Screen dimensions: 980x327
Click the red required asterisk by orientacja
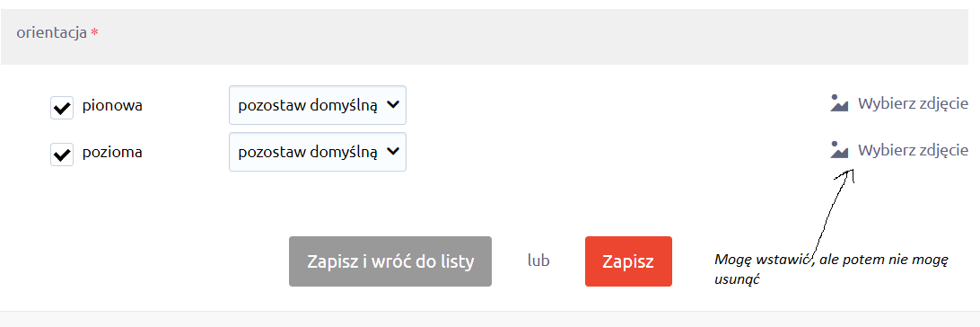click(94, 31)
